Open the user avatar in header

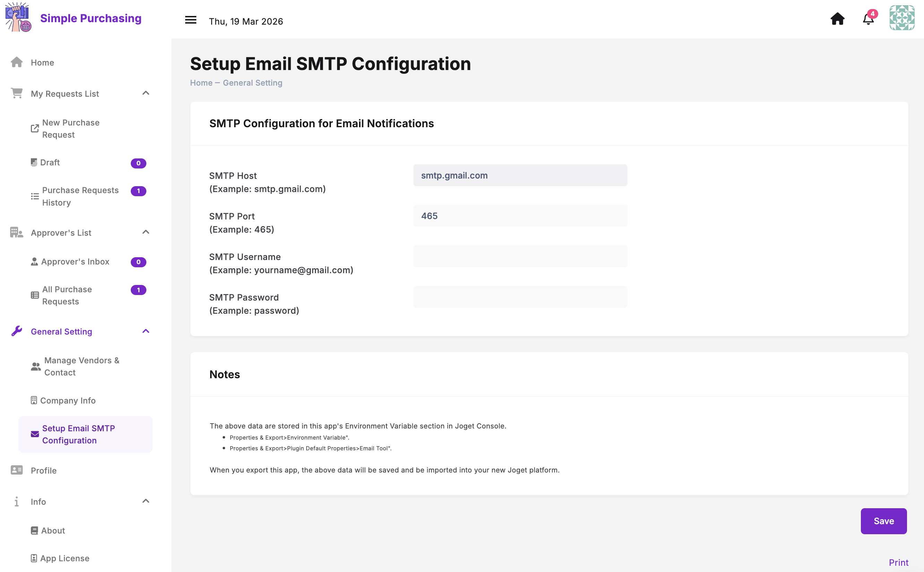coord(902,18)
